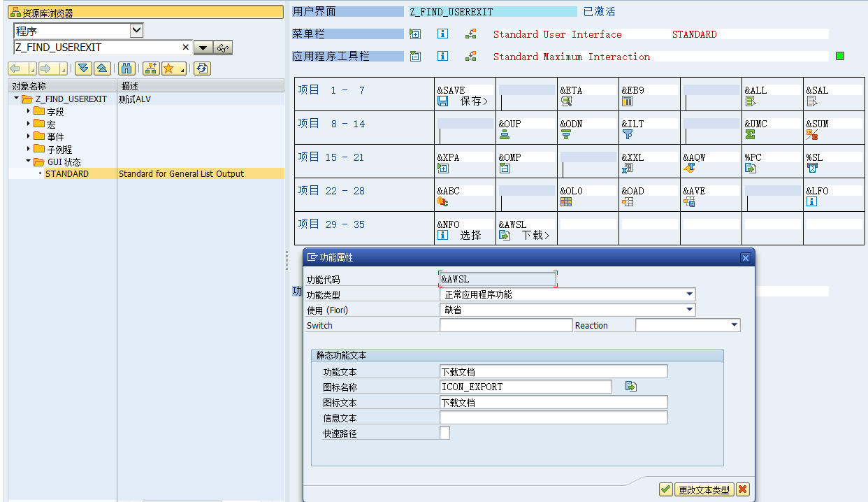The width and height of the screenshot is (868, 502).
Task: Click the details icon under &ETA
Action: [566, 101]
